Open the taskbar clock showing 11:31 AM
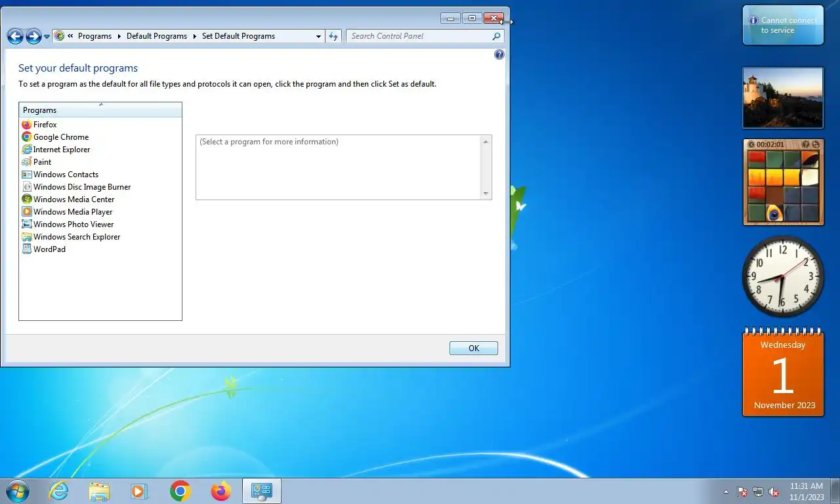840x504 pixels. point(807,492)
